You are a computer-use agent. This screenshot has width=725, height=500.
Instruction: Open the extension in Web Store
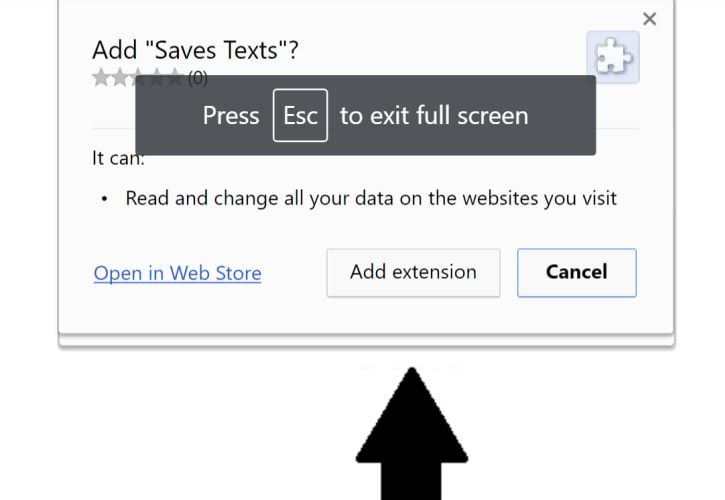click(177, 273)
